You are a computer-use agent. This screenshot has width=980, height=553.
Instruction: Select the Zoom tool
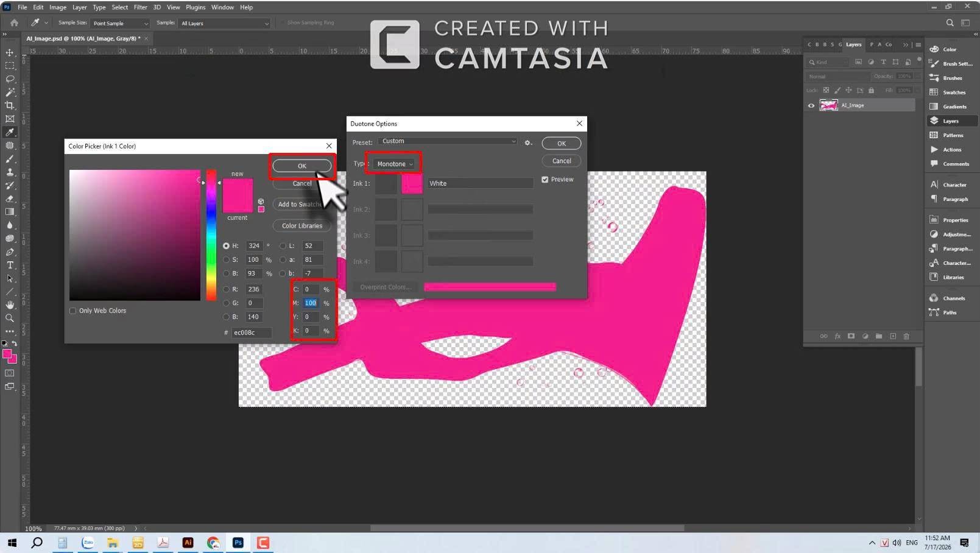(10, 318)
